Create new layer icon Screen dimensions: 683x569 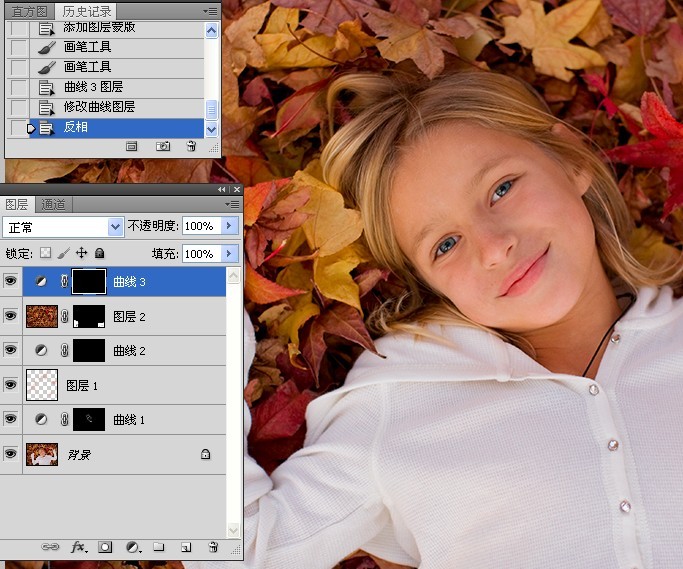[186, 547]
